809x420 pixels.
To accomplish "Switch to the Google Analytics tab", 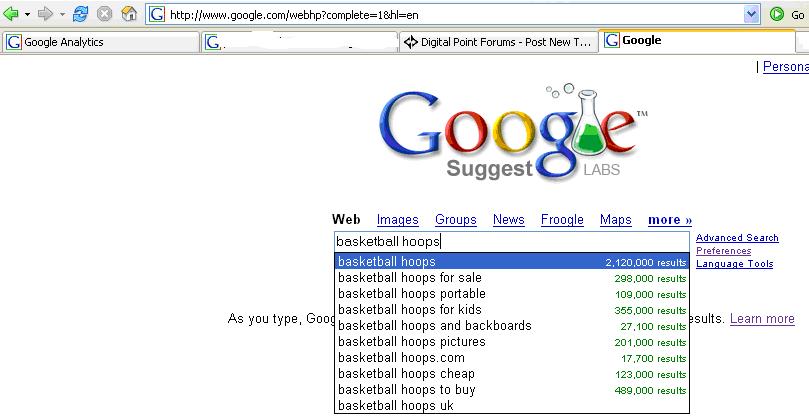I will click(101, 42).
